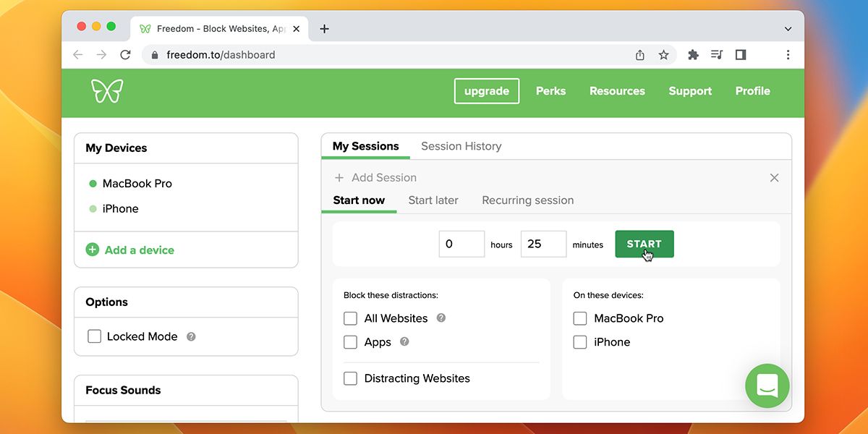The width and height of the screenshot is (868, 434).
Task: Enable the All Websites checkbox
Action: pos(351,318)
